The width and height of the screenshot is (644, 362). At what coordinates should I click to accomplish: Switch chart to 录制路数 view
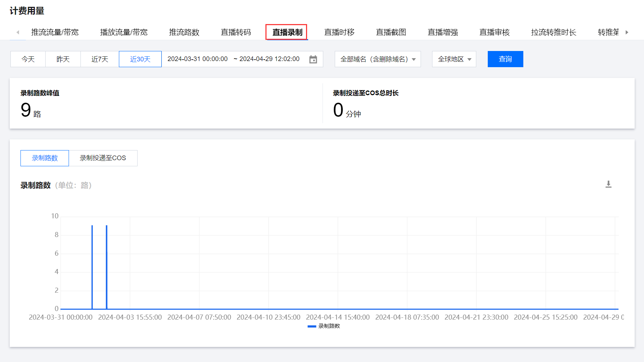pos(45,158)
